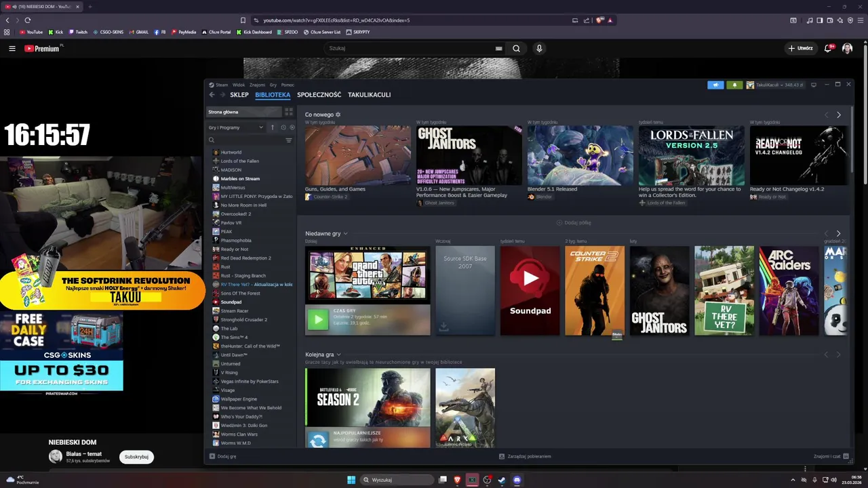Open Pomoc menu in Steam
868x488 pixels.
[x=288, y=85]
